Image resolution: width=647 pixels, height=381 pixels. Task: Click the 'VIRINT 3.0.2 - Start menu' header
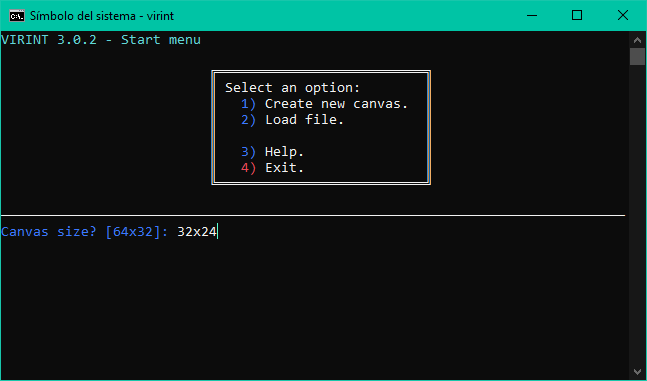101,40
